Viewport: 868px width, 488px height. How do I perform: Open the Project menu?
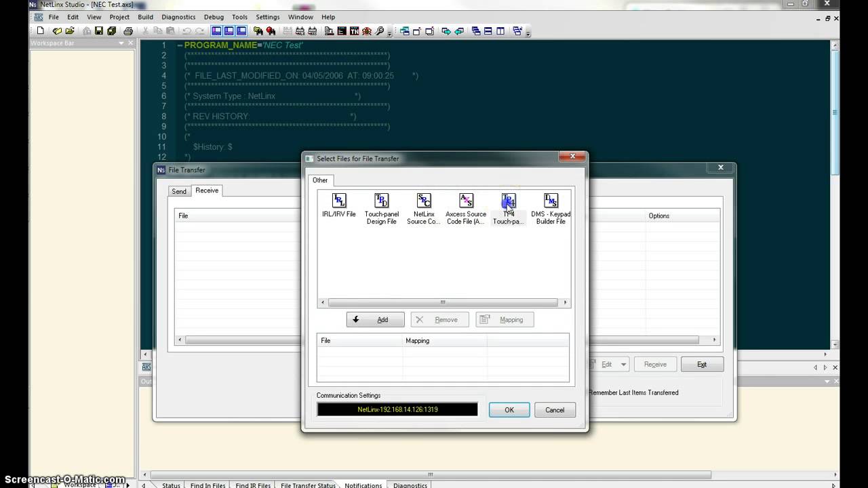(119, 17)
